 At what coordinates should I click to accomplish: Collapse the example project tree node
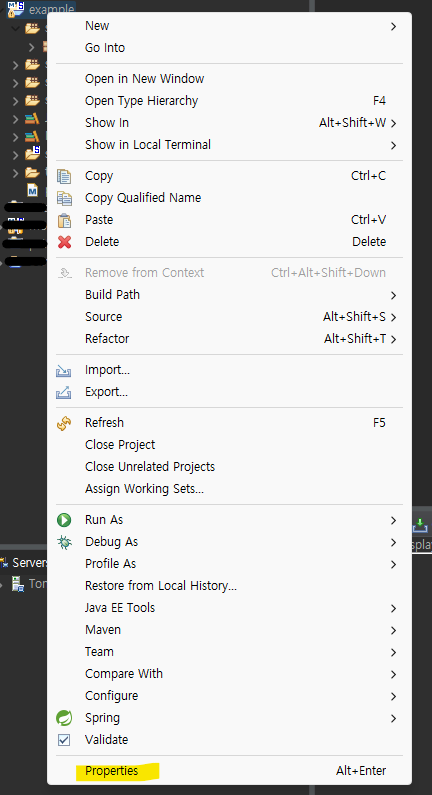[x=3, y=9]
